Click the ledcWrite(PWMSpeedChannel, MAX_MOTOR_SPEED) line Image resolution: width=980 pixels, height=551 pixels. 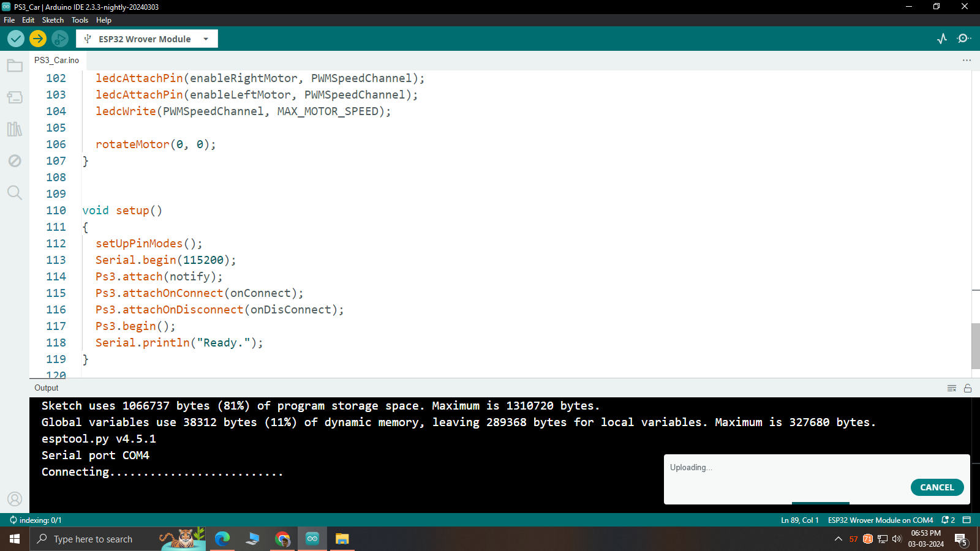pos(243,111)
